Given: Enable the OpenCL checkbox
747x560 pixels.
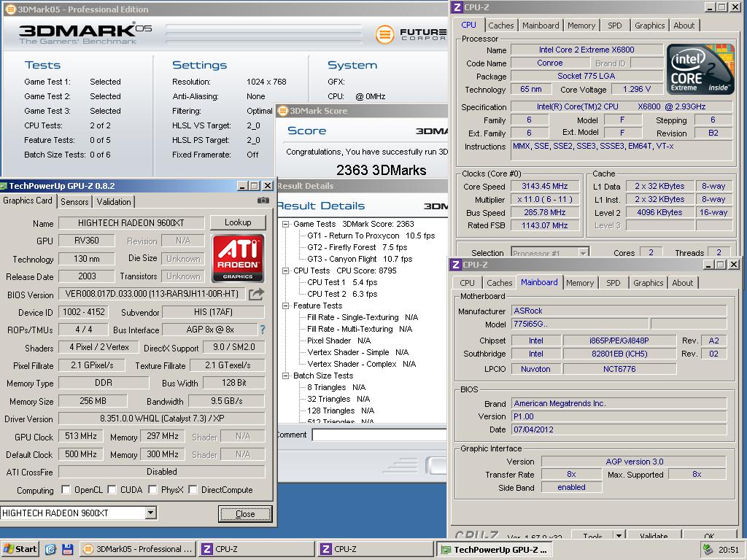Looking at the screenshot, I should click(66, 489).
